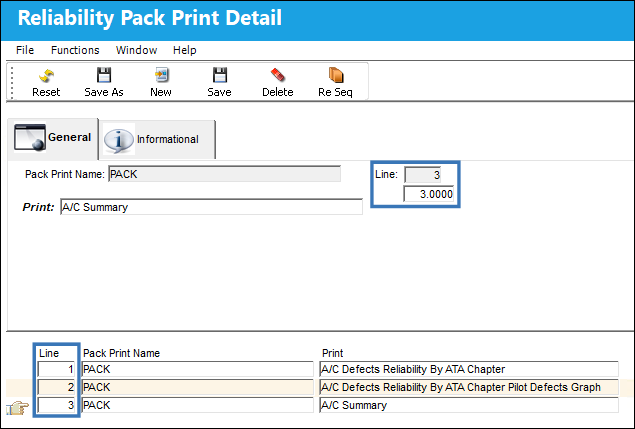635x429 pixels.
Task: Click the toolbar drag handle dots
Action: pos(12,82)
